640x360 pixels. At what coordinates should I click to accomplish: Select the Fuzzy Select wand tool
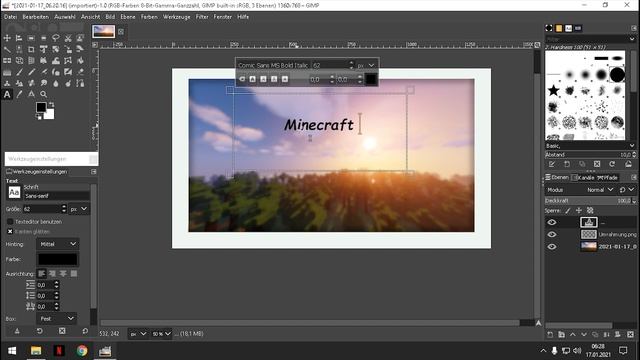click(7, 49)
